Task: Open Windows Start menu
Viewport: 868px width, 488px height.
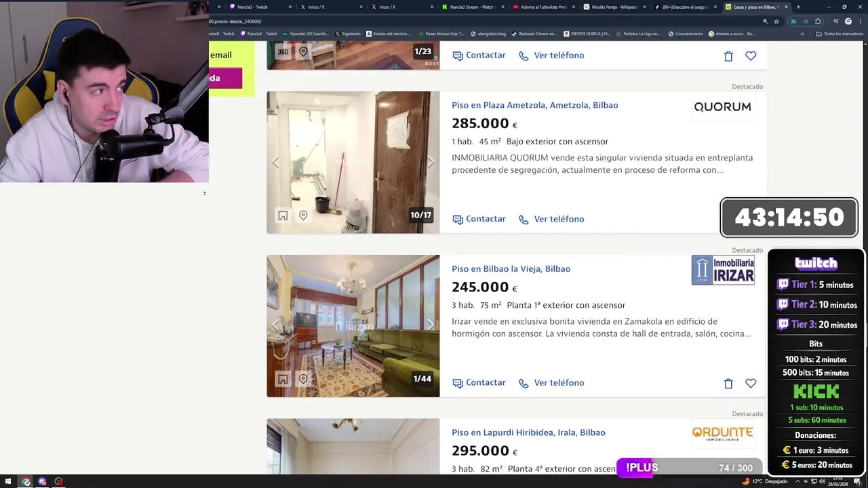Action: 8,482
